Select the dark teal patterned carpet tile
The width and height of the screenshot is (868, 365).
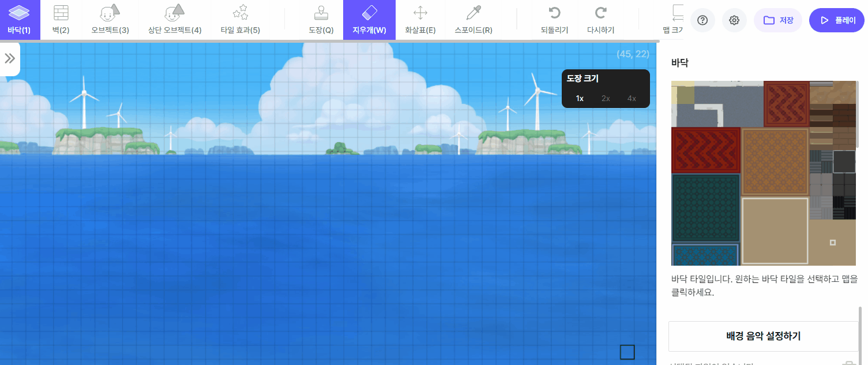[705, 208]
